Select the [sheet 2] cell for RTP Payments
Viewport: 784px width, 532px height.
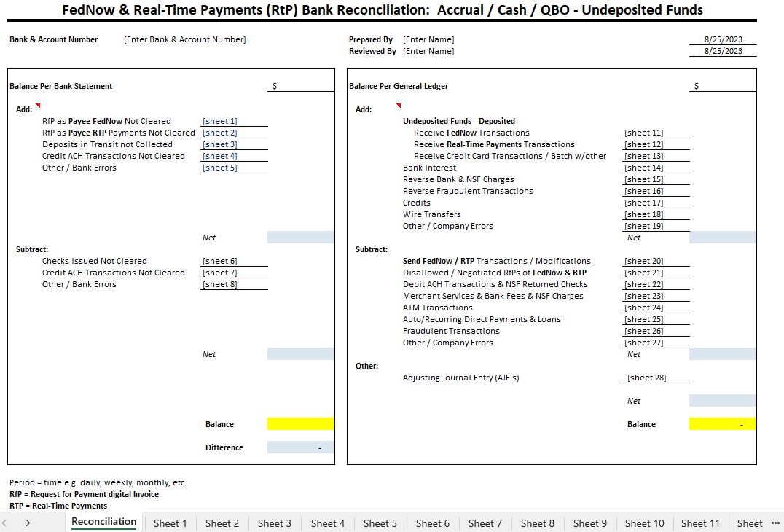tap(234, 133)
